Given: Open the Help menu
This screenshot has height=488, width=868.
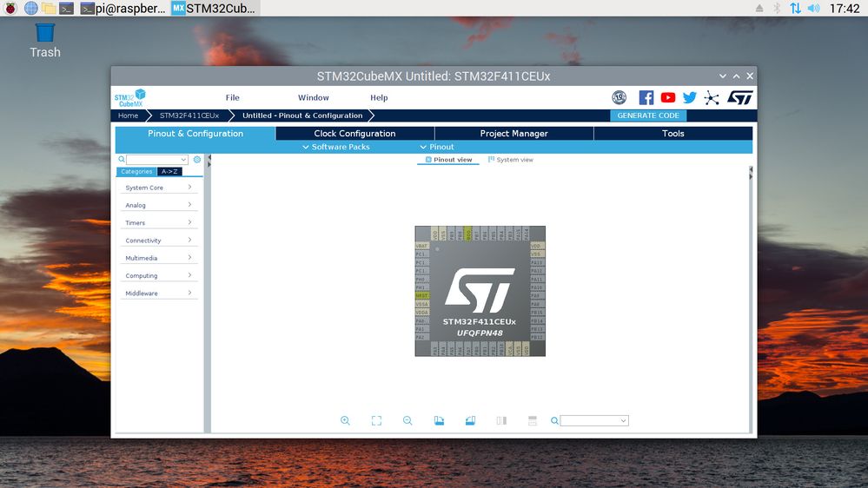Looking at the screenshot, I should [x=379, y=97].
